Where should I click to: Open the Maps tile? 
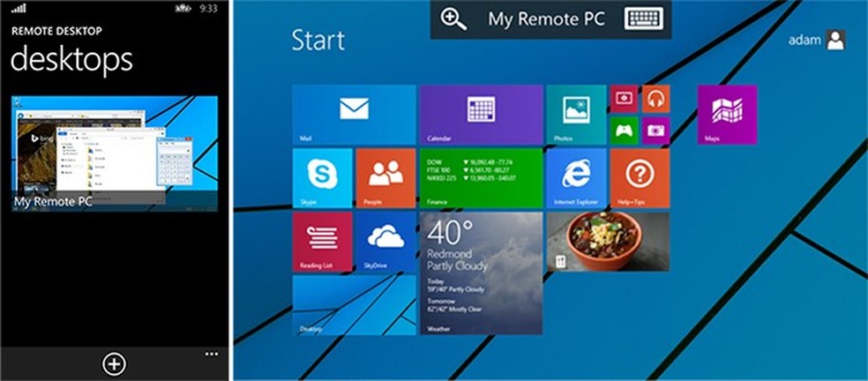pyautogui.click(x=728, y=115)
